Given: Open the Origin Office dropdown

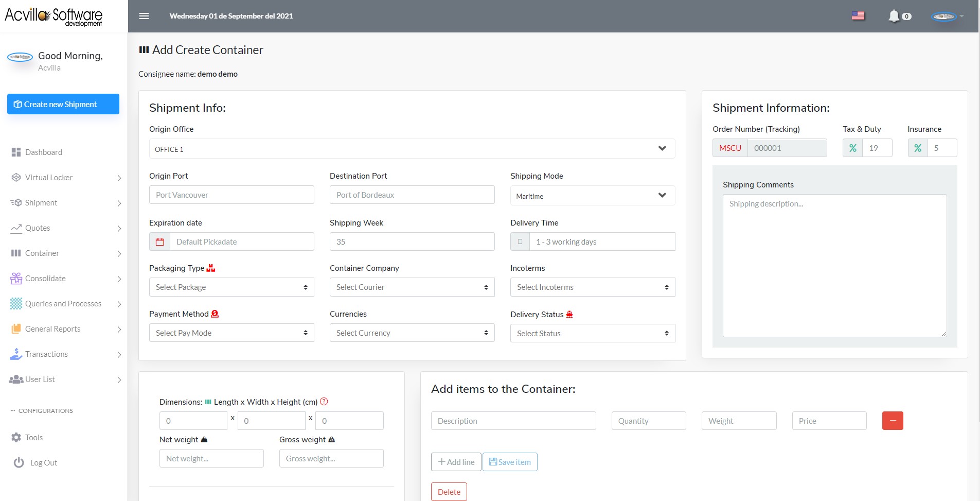Looking at the screenshot, I should click(412, 149).
